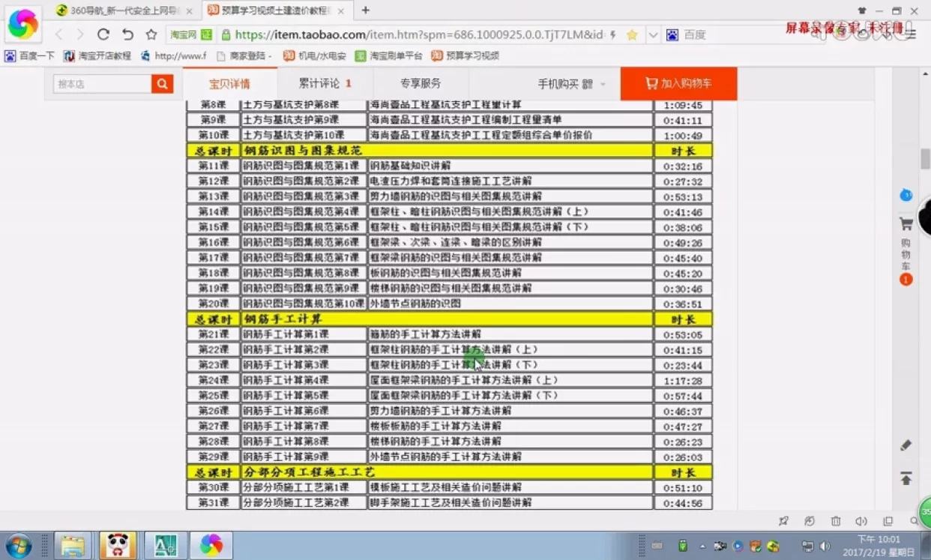
Task: Refresh the current Taobao page
Action: (103, 34)
